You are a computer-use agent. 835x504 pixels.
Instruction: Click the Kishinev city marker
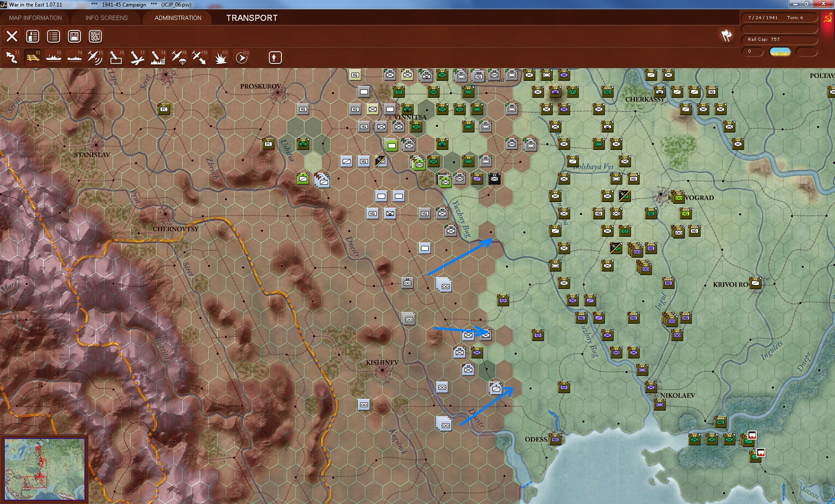coord(382,370)
